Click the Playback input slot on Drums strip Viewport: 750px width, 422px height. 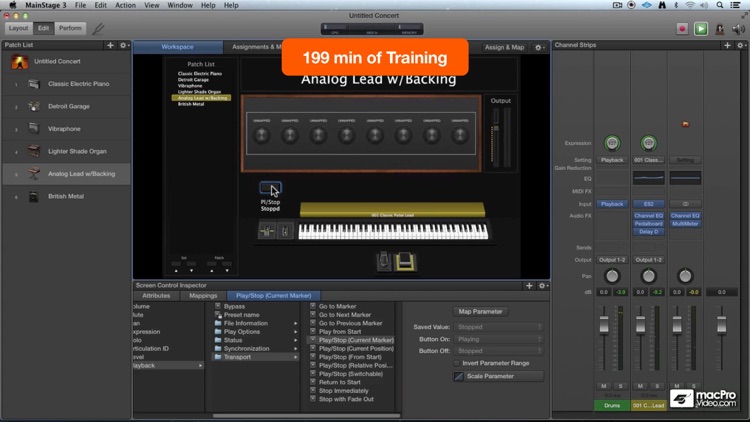612,204
